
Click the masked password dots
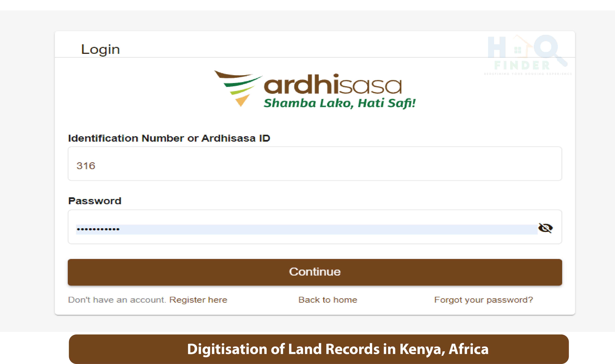point(98,229)
